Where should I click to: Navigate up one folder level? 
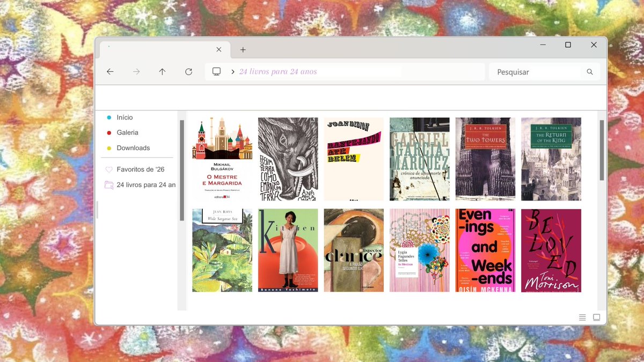pos(162,71)
